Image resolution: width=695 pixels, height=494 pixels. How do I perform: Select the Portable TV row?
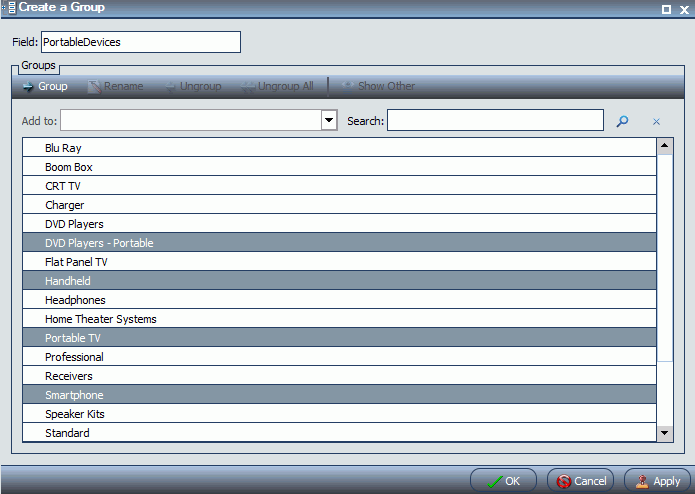click(x=340, y=338)
